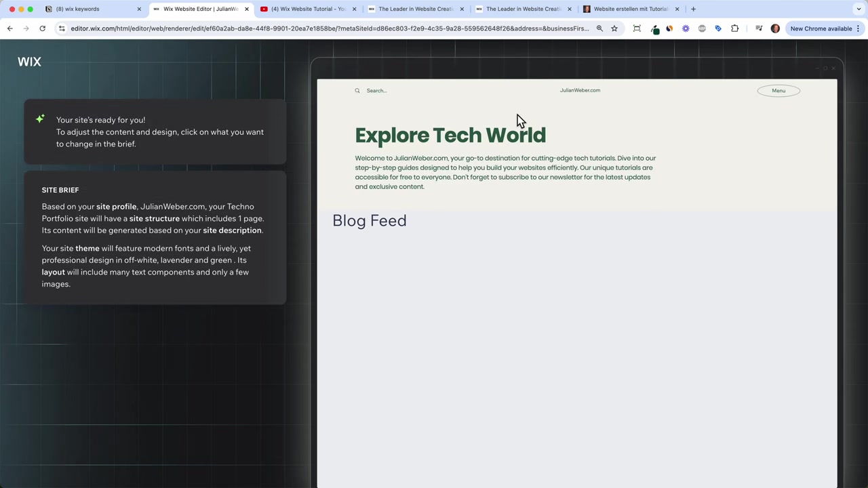The image size is (868, 488).
Task: Open the Menu button in site preview
Action: 778,91
